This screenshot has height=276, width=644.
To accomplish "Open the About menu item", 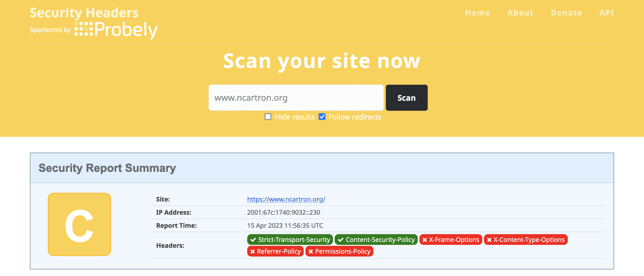I will [520, 13].
